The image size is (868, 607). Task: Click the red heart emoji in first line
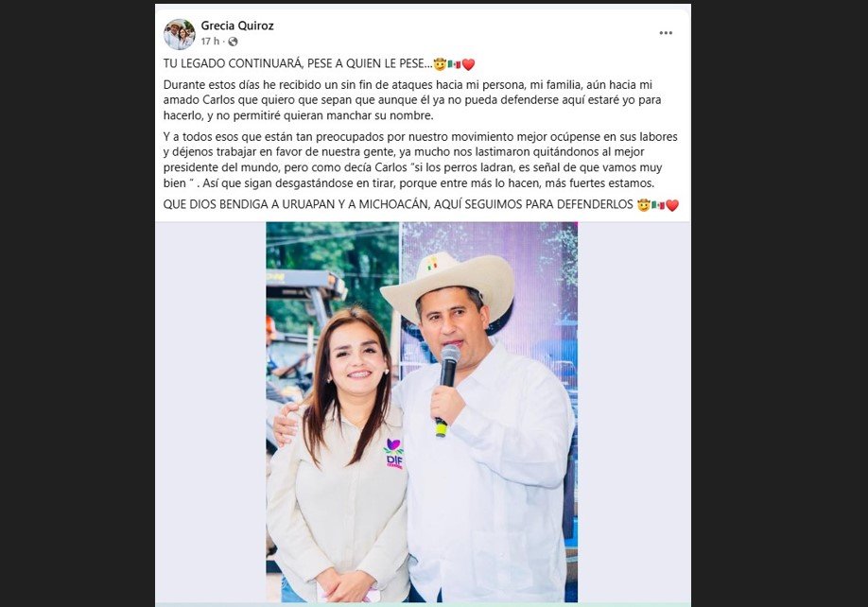click(x=468, y=64)
